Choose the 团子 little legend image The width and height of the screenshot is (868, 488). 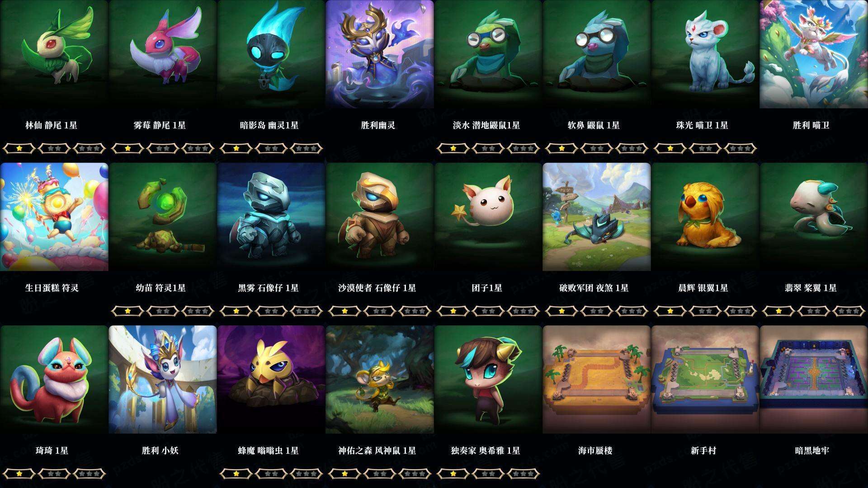point(488,217)
